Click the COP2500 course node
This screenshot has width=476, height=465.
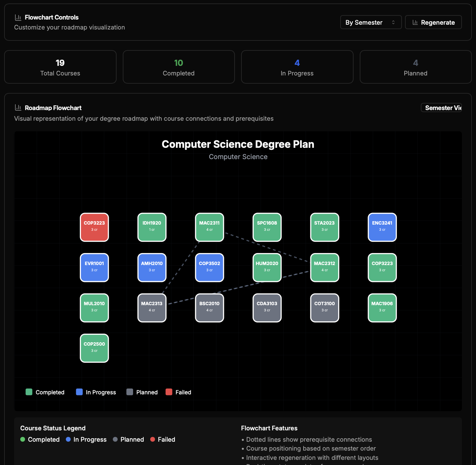[94, 348]
